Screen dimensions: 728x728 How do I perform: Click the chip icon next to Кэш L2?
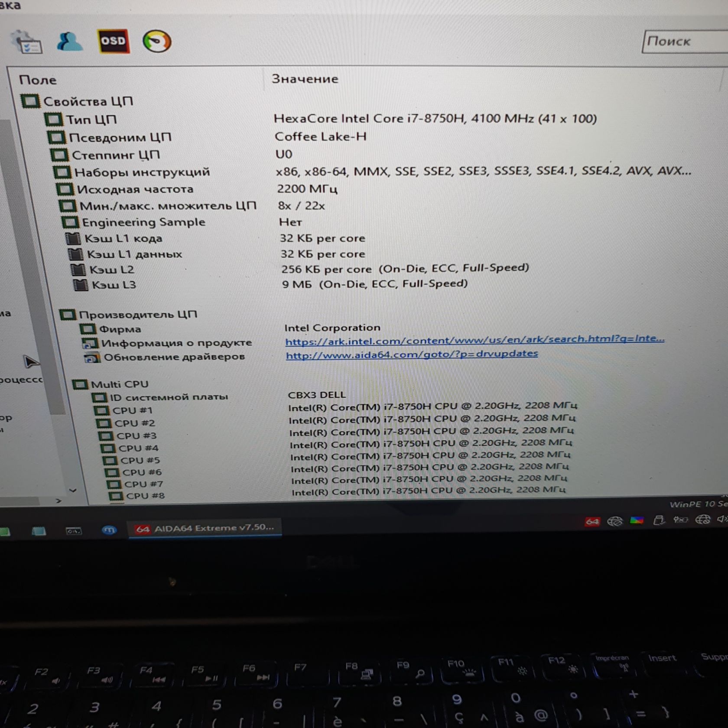[78, 270]
